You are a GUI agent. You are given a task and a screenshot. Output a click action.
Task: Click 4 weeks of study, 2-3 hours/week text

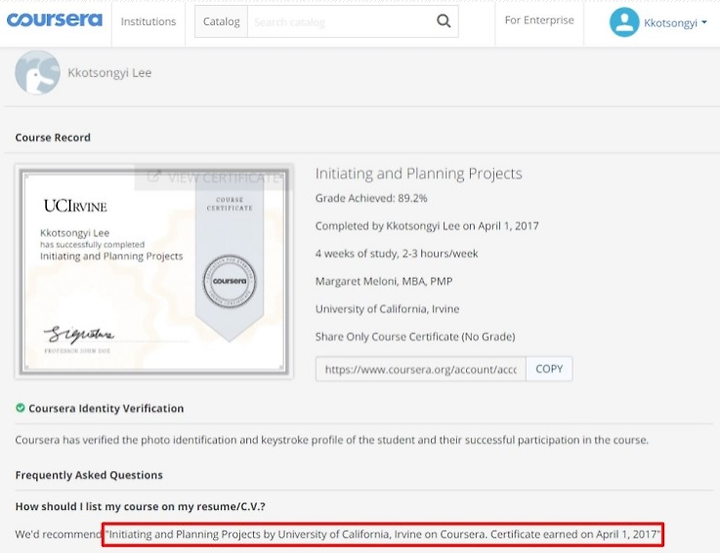click(x=397, y=254)
